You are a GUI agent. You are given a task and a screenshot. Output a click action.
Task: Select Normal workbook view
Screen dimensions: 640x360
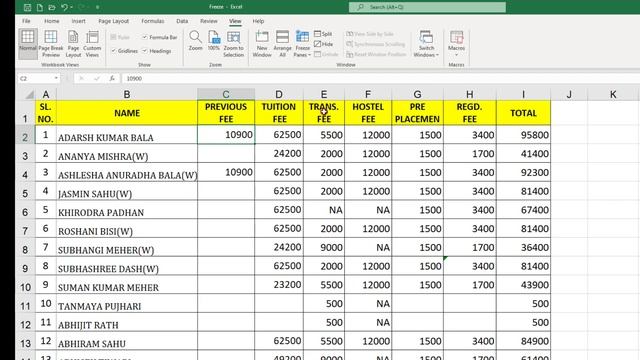click(x=28, y=43)
